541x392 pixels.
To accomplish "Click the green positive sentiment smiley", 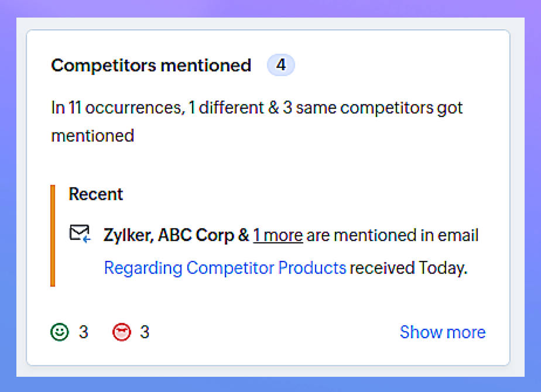I will 59,332.
